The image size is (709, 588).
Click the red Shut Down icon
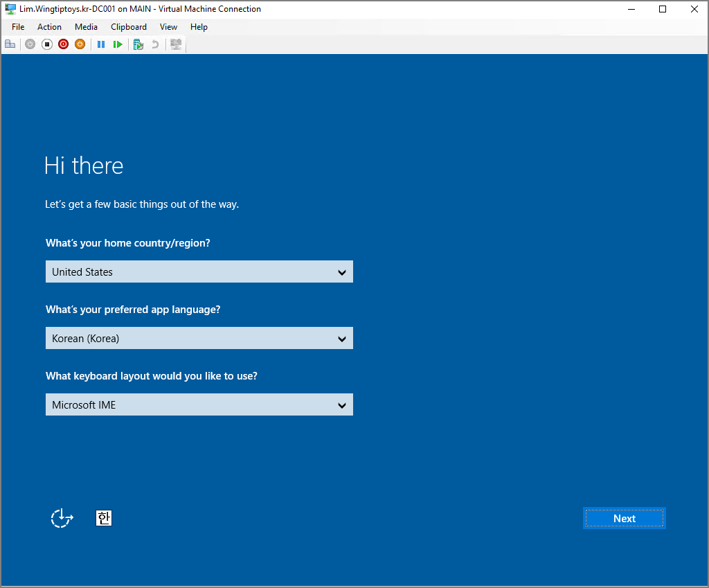pos(63,44)
